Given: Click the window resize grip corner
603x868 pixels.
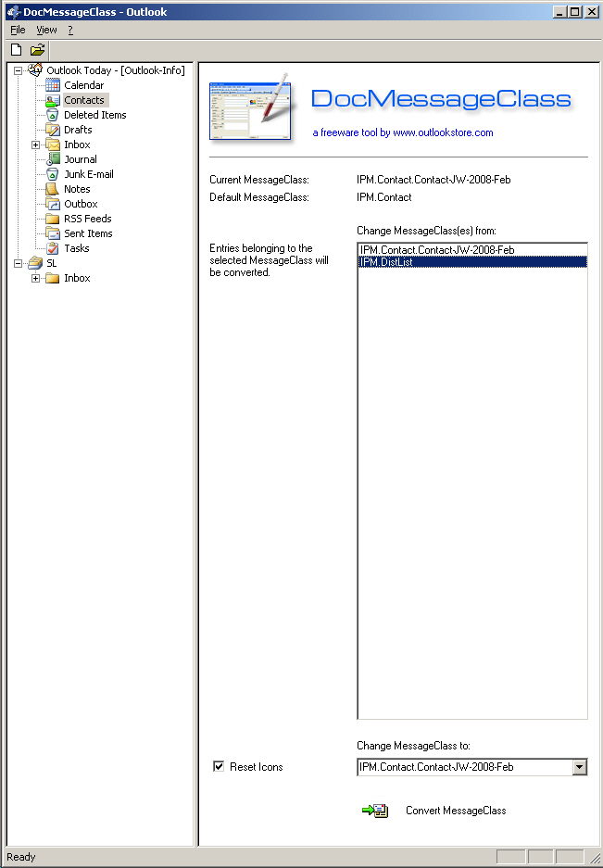Looking at the screenshot, I should point(596,858).
